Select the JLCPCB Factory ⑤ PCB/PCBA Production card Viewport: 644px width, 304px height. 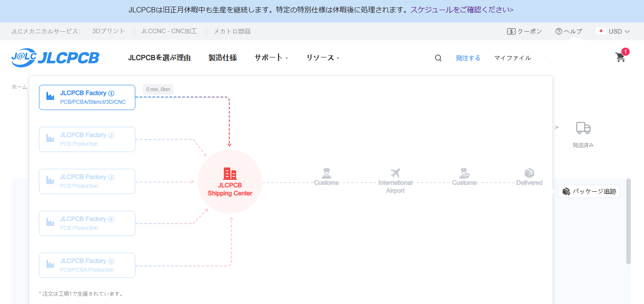pos(87,265)
